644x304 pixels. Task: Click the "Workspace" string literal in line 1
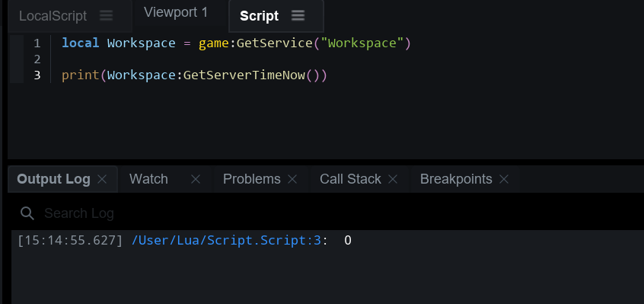[362, 43]
